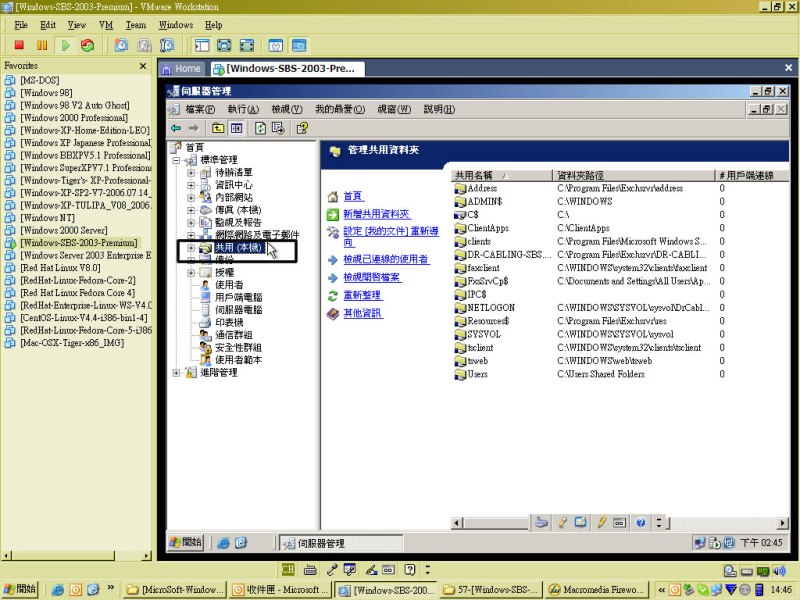Select the 使用者 tree item

pyautogui.click(x=229, y=285)
